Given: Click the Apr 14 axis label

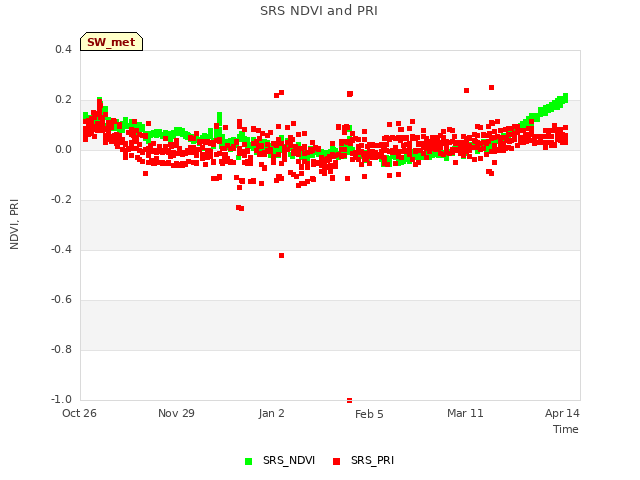Looking at the screenshot, I should [x=562, y=413].
